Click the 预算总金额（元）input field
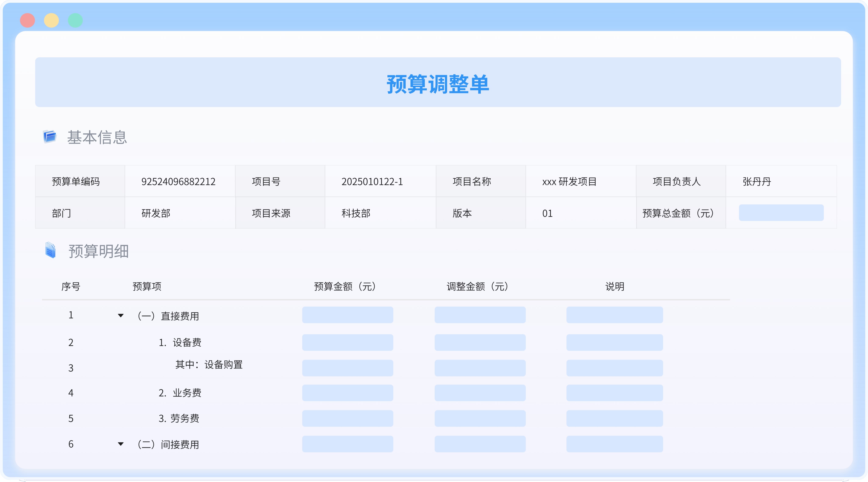 click(781, 213)
